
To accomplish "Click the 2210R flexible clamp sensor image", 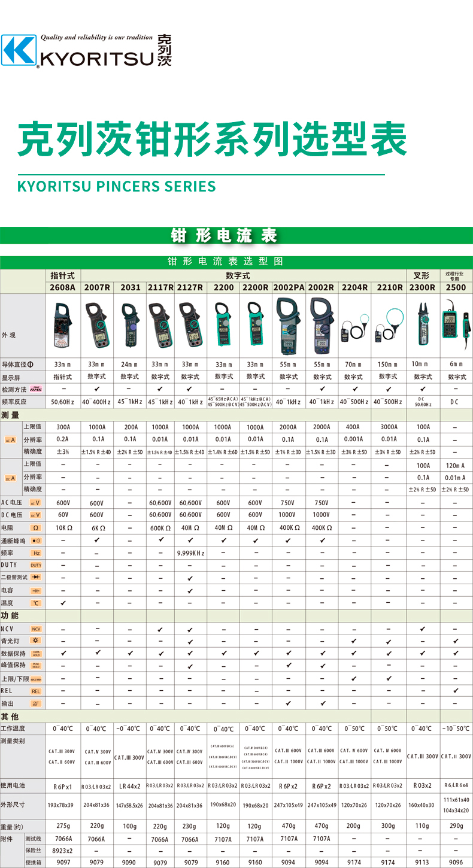I will [389, 326].
